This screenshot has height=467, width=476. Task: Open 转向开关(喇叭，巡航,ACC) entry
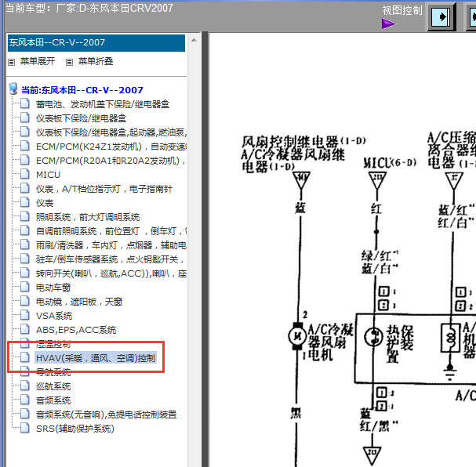click(x=111, y=273)
